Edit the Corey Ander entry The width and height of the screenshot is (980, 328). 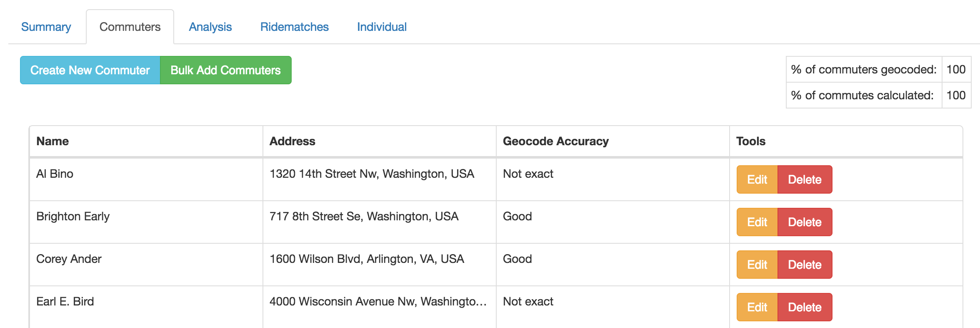(x=757, y=265)
